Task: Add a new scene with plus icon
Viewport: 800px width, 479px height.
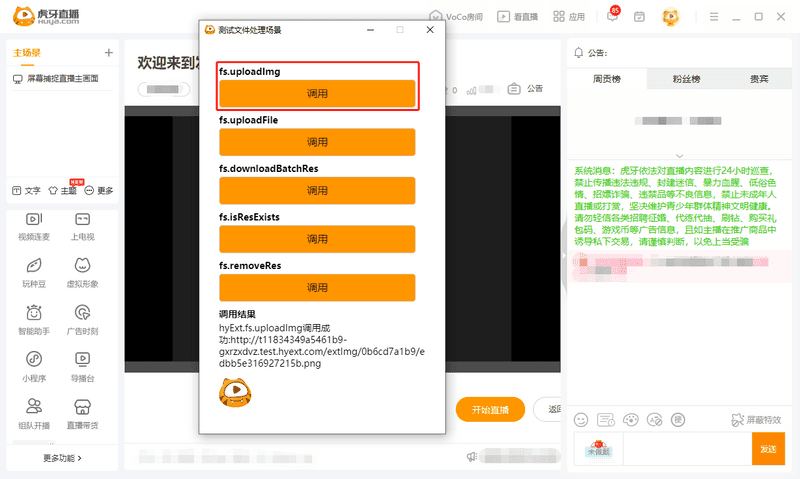Action: pos(108,53)
